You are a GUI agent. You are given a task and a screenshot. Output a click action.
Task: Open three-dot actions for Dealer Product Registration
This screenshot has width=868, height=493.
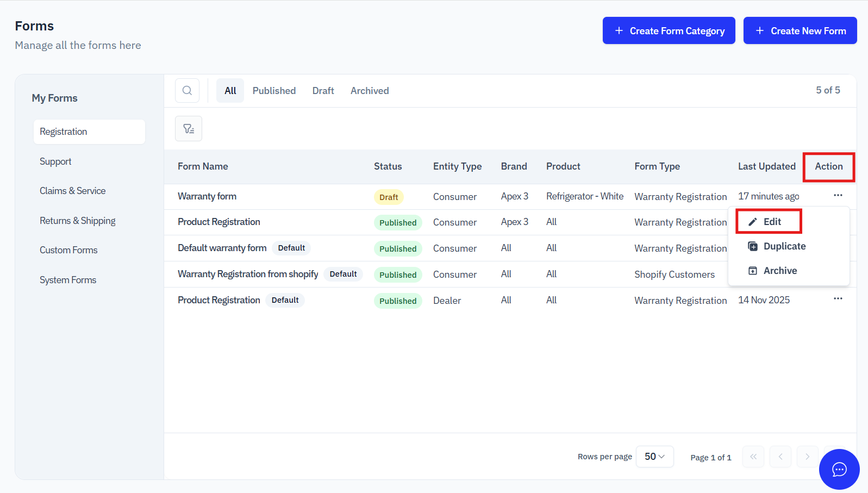tap(838, 299)
